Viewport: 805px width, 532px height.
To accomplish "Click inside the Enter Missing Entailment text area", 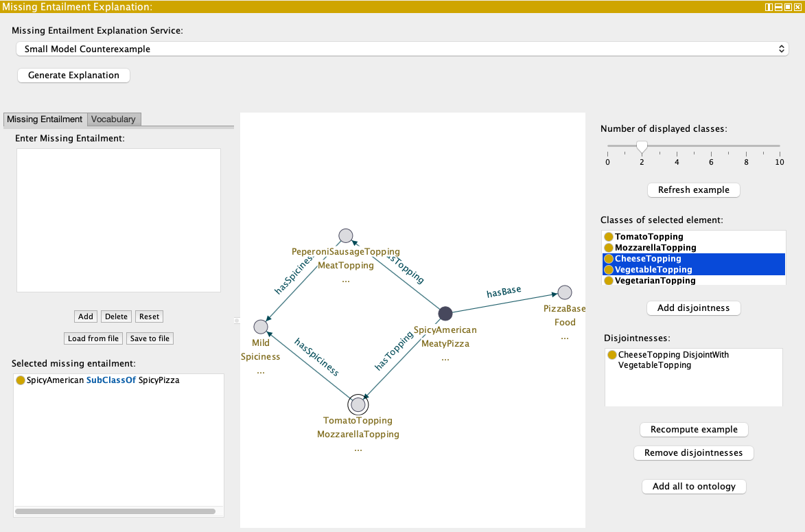I will pos(119,220).
